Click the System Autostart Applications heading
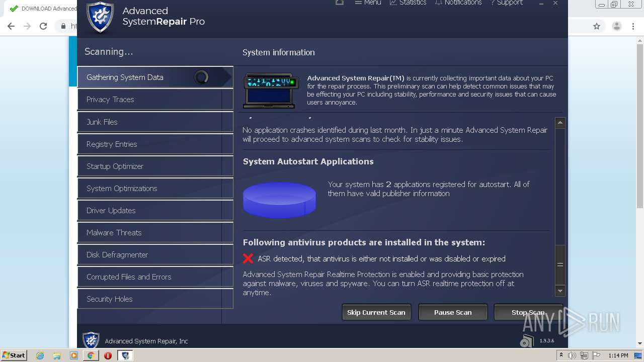Screen dimensions: 644x362 tap(308, 161)
